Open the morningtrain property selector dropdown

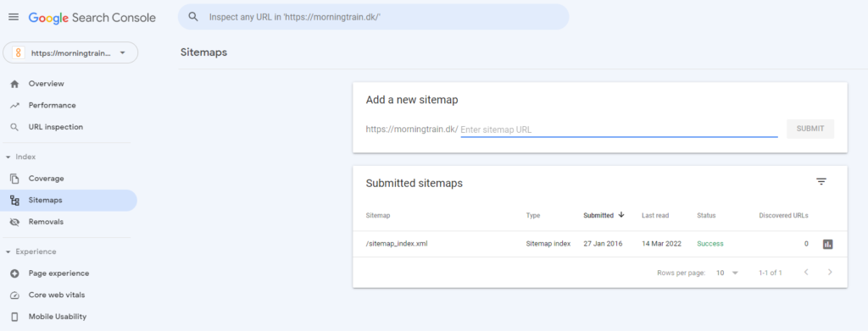(70, 53)
